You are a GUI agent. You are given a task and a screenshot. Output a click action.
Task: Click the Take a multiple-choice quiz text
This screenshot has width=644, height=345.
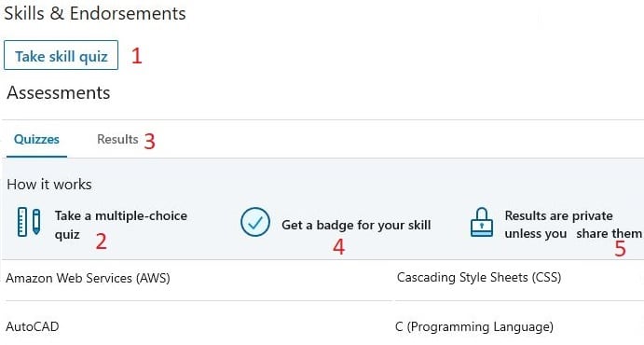click(121, 225)
